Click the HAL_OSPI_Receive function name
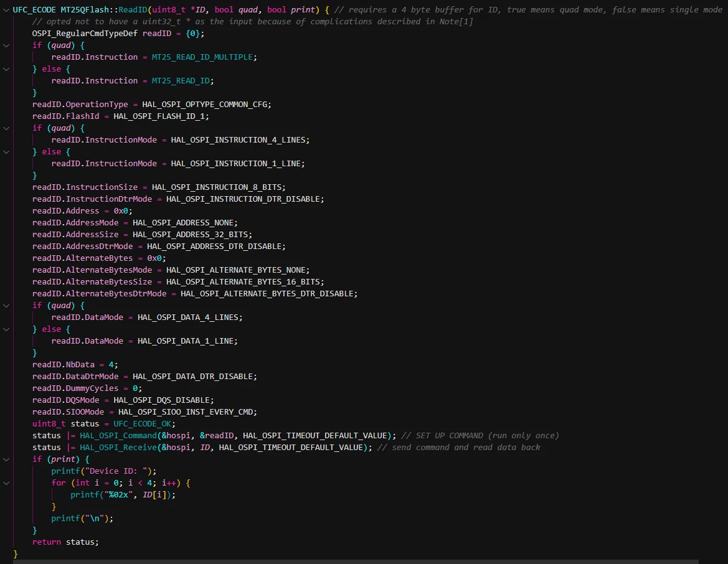 pyautogui.click(x=118, y=448)
